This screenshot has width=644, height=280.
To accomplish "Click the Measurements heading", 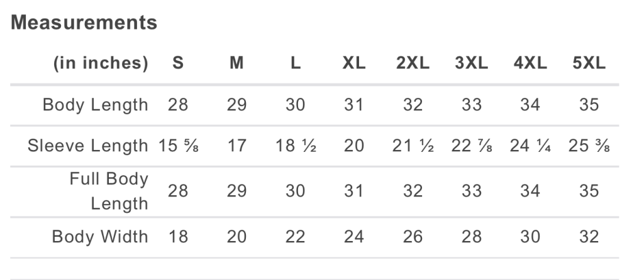I will click(x=84, y=23).
